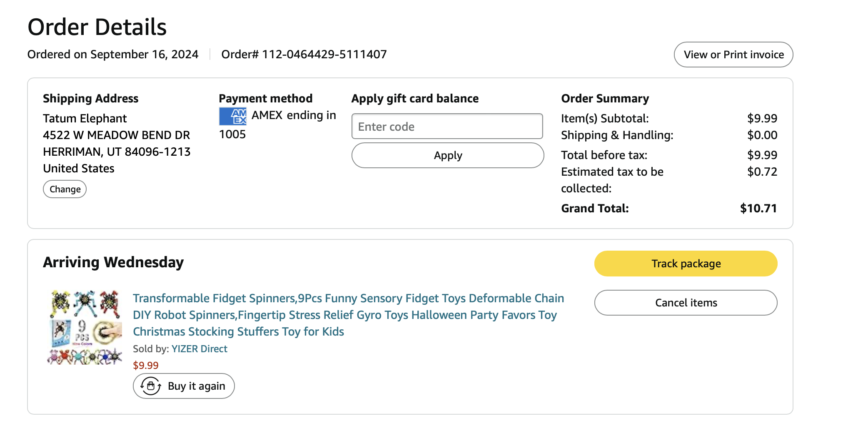Viewport: 868px width, 423px height.
Task: Click the red $9.99 item price
Action: pos(146,366)
